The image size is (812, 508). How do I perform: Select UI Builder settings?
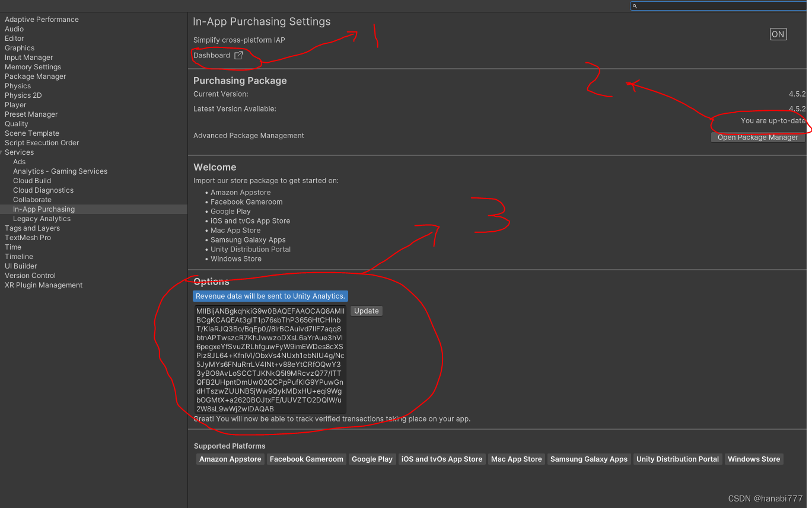click(x=21, y=266)
